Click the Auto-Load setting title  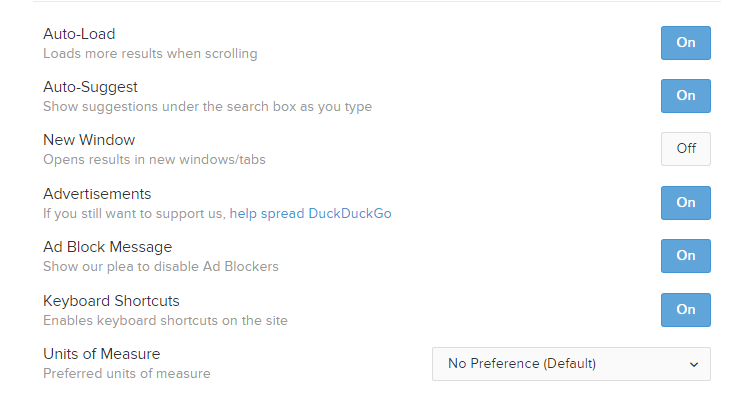79,34
